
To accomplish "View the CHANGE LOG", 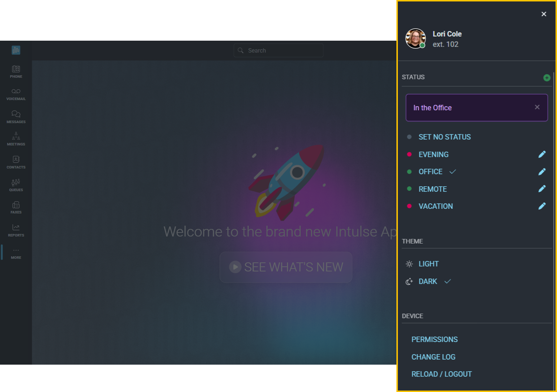I will coord(433,357).
